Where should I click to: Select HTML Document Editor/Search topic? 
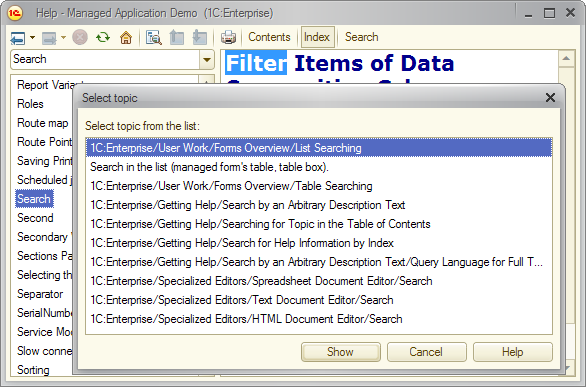tap(319, 319)
